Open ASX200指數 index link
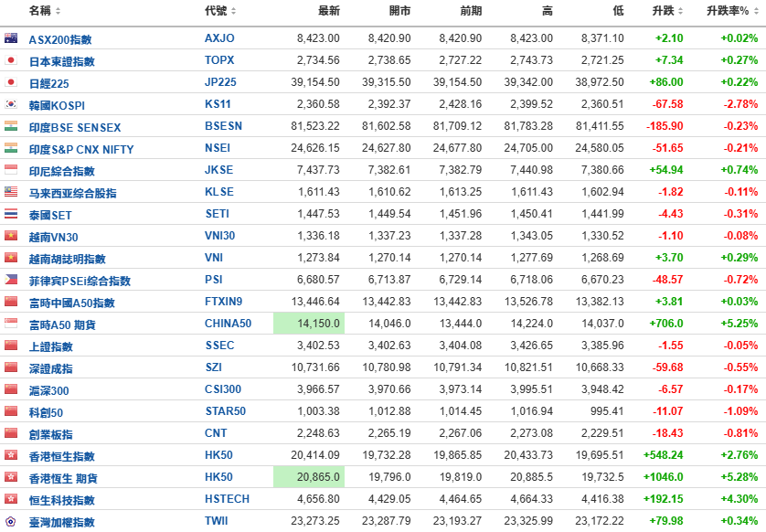The height and width of the screenshot is (532, 766). [60, 39]
